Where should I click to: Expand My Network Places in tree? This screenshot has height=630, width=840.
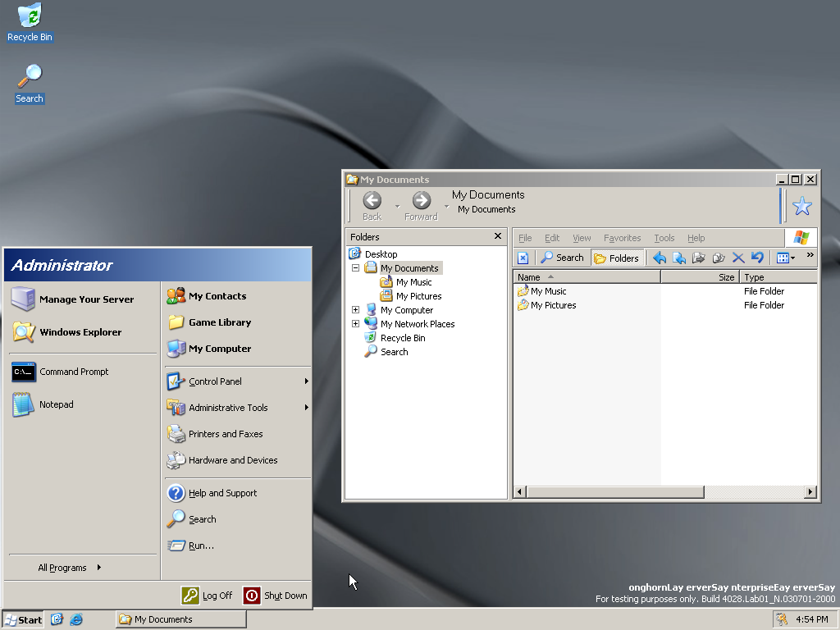point(355,324)
